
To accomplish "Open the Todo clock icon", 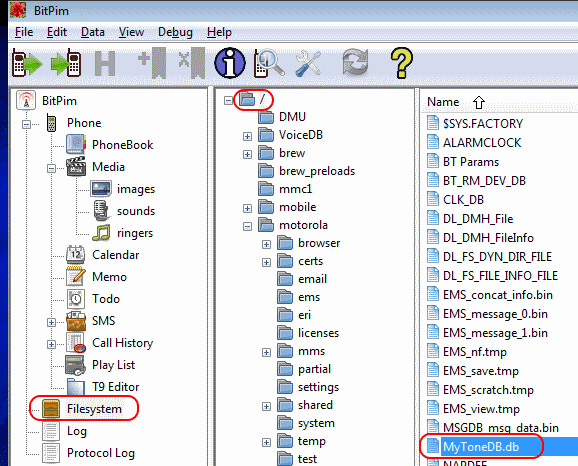I will [76, 299].
